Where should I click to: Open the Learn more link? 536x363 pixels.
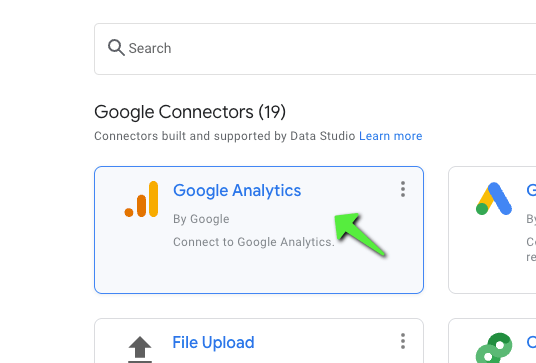(390, 136)
